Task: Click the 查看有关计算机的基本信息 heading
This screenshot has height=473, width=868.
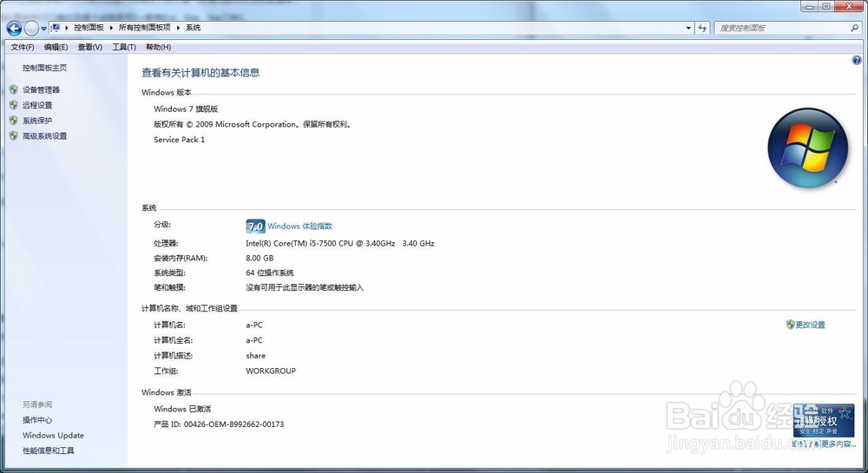Action: click(x=201, y=73)
